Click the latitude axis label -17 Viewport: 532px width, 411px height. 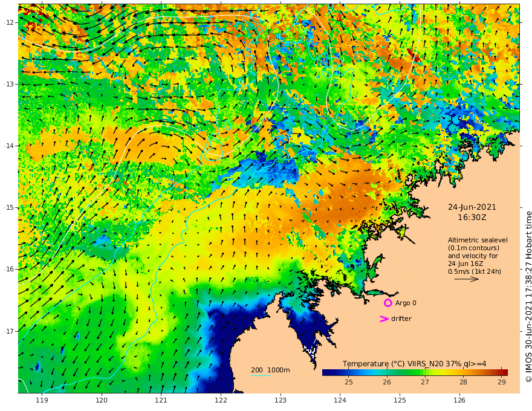coord(9,331)
